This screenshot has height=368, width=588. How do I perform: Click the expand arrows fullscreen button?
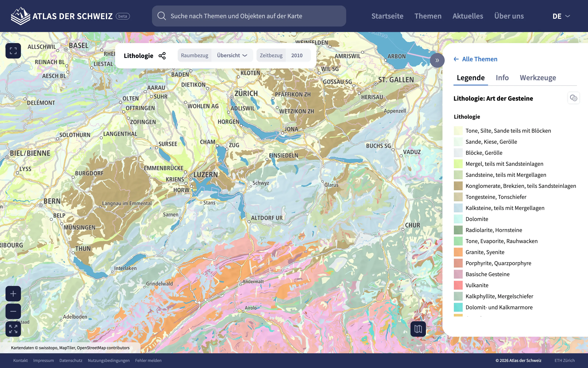[13, 329]
